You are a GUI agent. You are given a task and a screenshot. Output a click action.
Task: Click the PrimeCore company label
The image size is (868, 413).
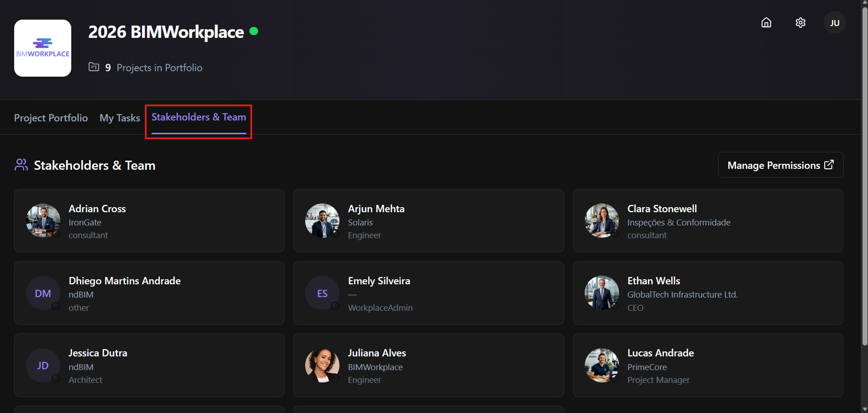point(647,367)
